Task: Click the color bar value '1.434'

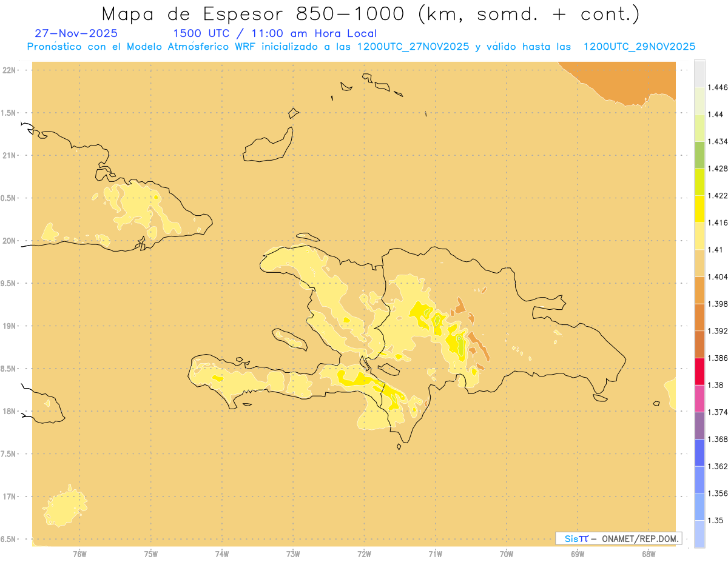Action: [x=718, y=141]
